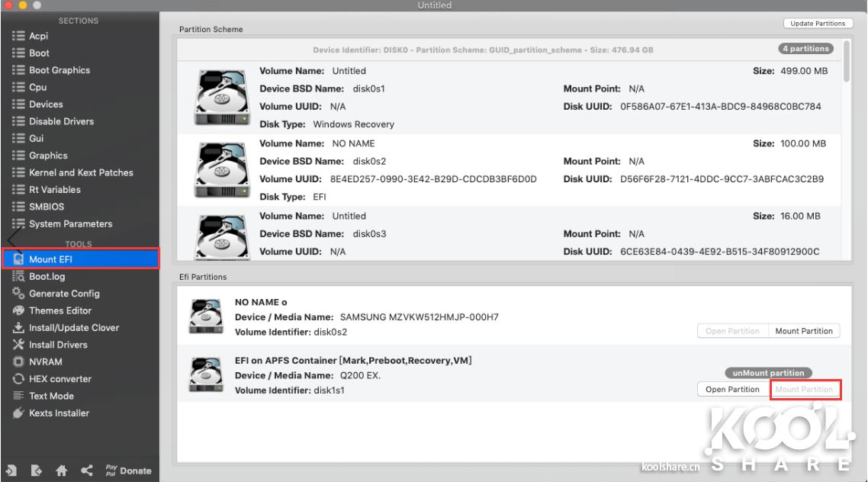Go to the SMBIOS section
Image resolution: width=868 pixels, height=482 pixels.
pos(46,207)
